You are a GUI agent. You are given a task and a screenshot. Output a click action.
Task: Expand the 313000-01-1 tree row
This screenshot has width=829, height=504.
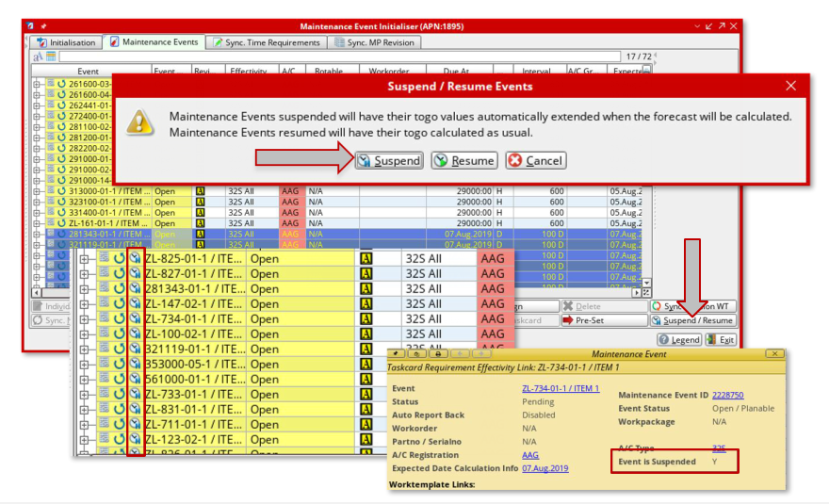pos(37,191)
